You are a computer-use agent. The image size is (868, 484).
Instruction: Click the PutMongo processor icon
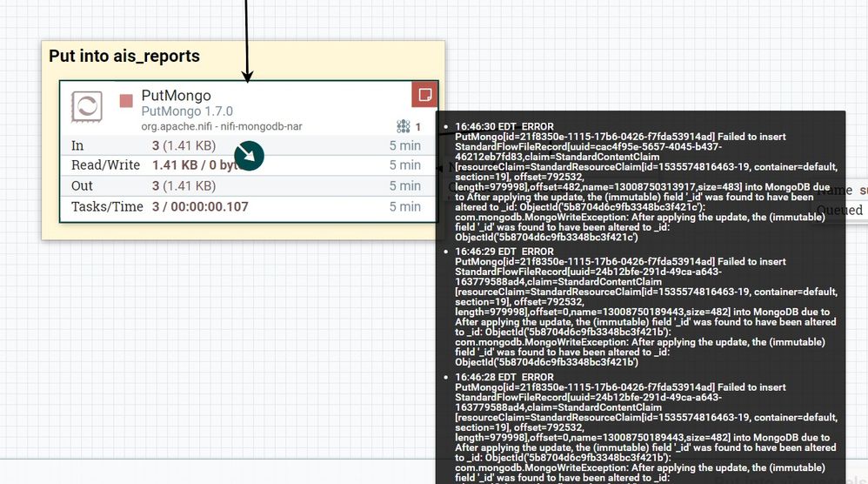click(x=87, y=106)
